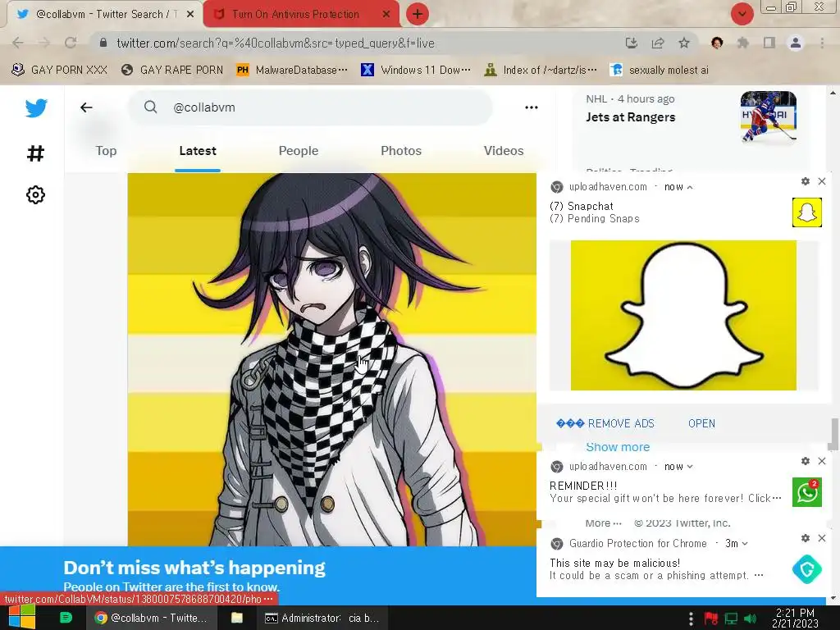
Task: Go back using the Twitter back arrow
Action: (86, 107)
